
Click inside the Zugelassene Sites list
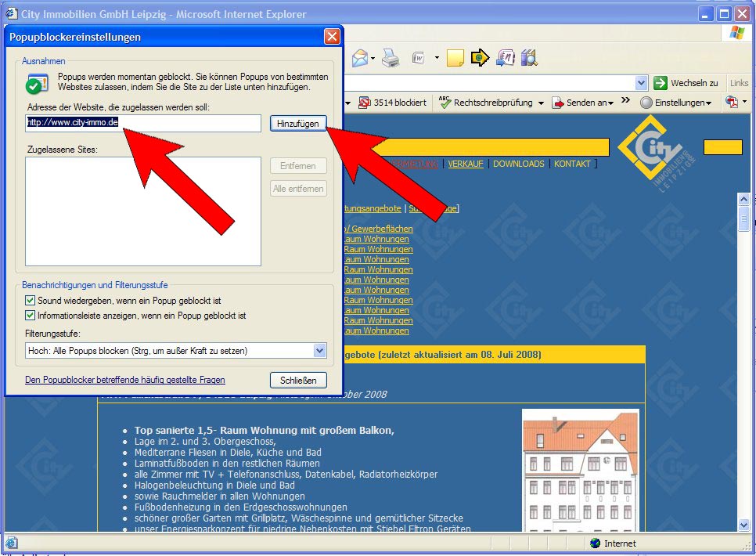[143, 211]
